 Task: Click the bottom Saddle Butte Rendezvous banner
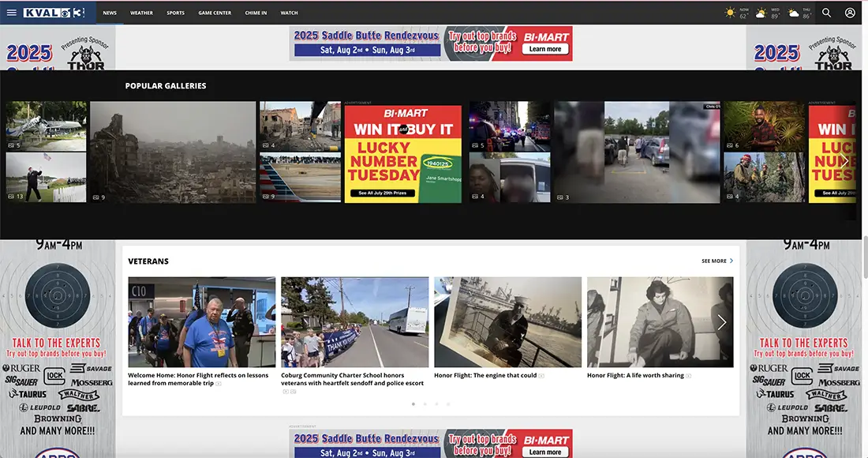431,444
